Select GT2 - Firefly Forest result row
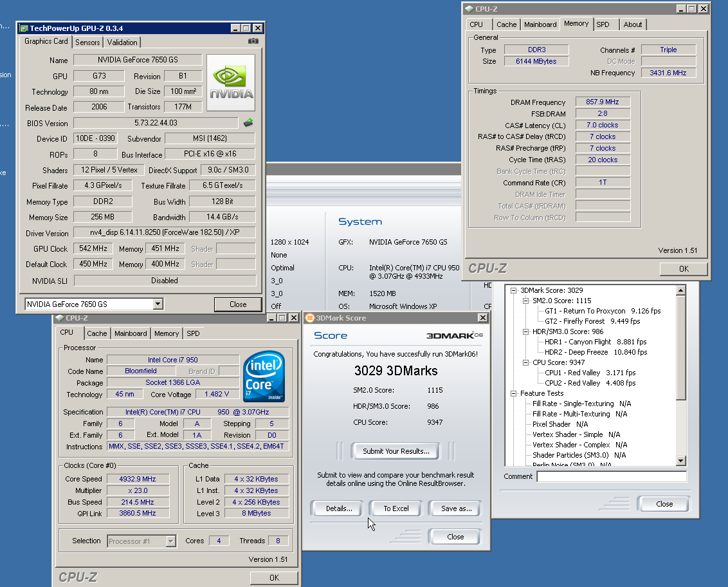The width and height of the screenshot is (728, 587). click(x=592, y=321)
